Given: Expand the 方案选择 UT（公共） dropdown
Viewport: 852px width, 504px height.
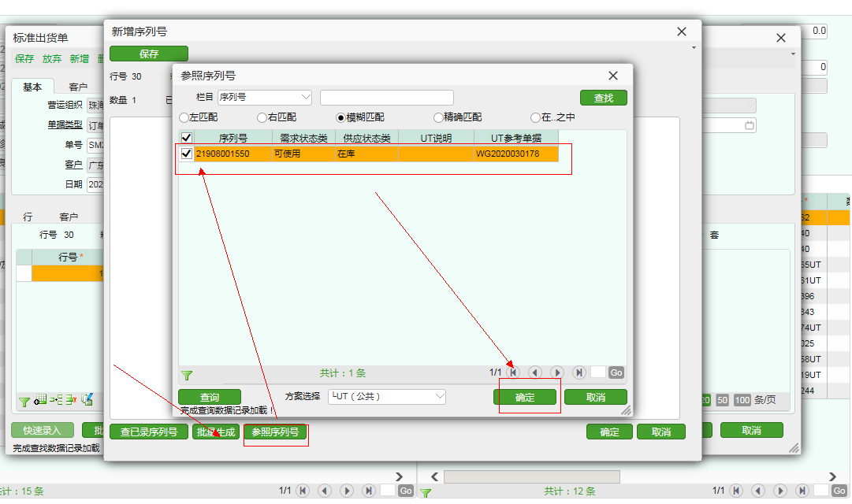Looking at the screenshot, I should pyautogui.click(x=439, y=397).
